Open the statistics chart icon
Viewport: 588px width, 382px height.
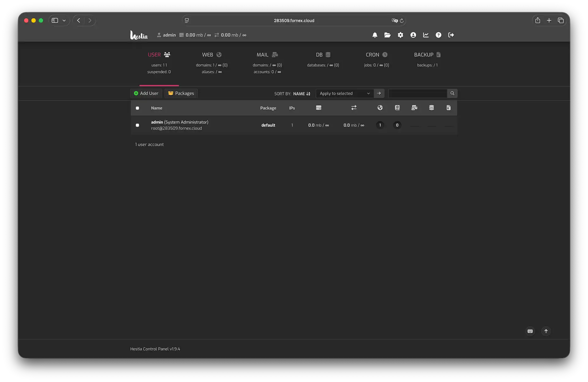point(426,35)
